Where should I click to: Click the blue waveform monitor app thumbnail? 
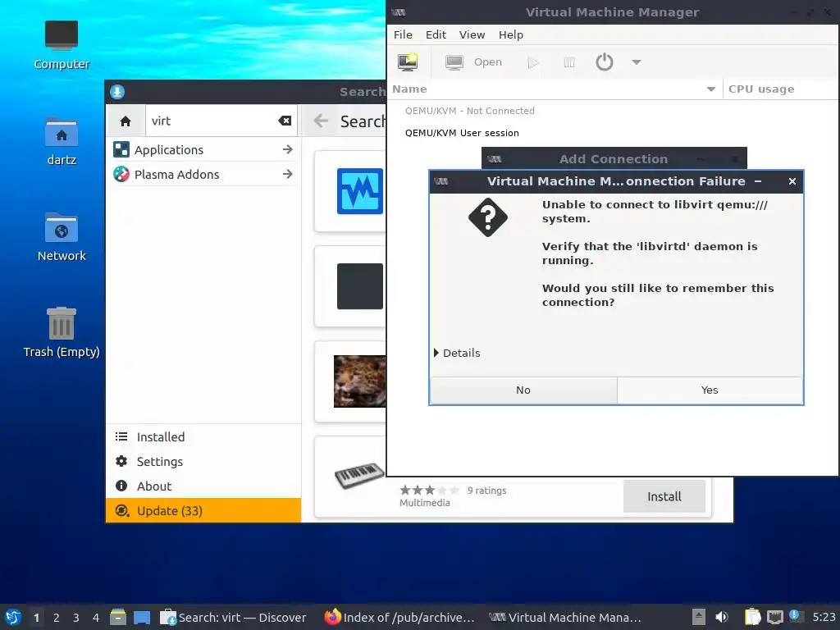[360, 191]
